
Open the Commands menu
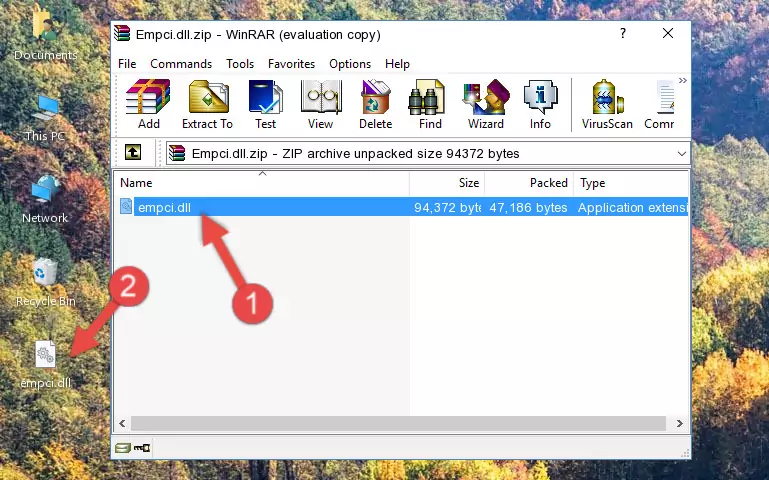pyautogui.click(x=181, y=64)
